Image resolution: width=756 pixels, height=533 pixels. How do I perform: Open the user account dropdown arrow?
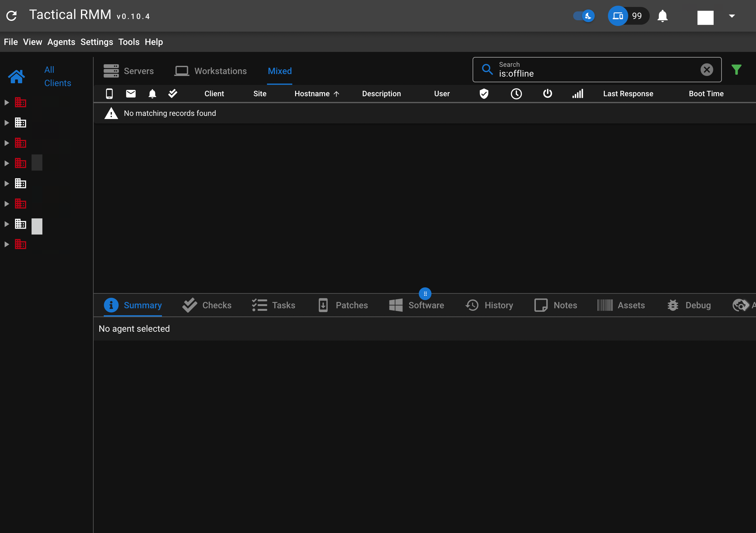click(x=732, y=16)
